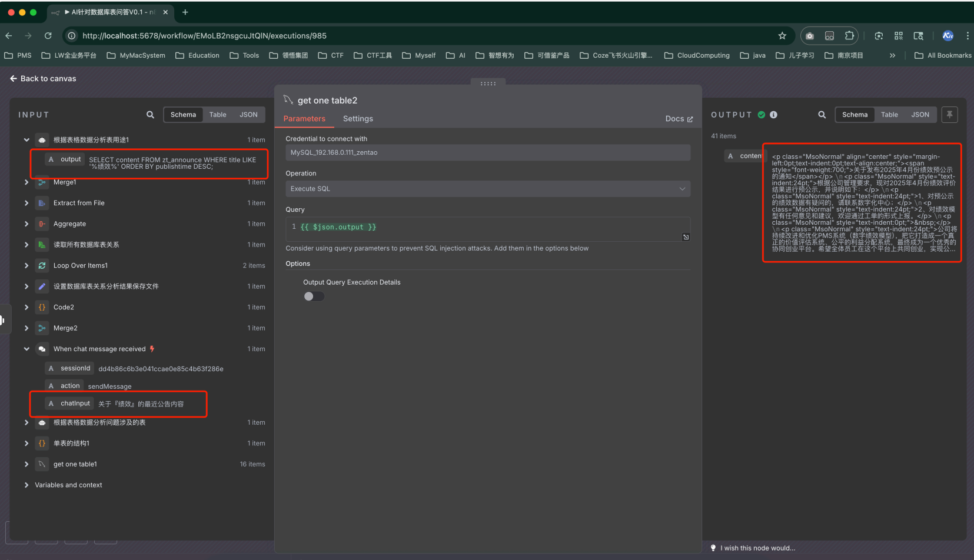The image size is (974, 560).
Task: Expand the Merge1 node
Action: (26, 182)
